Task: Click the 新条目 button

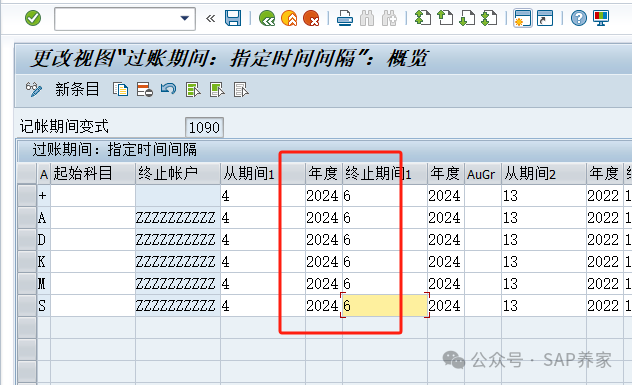Action: pyautogui.click(x=77, y=89)
